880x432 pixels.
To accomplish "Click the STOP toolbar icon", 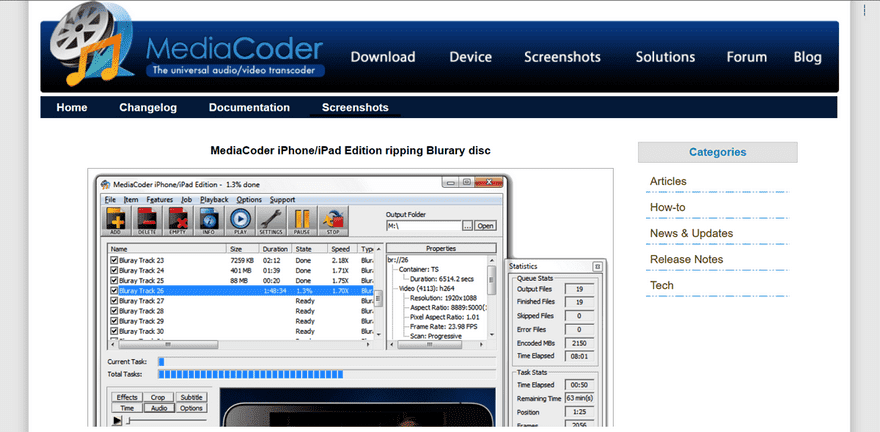I will tap(333, 221).
